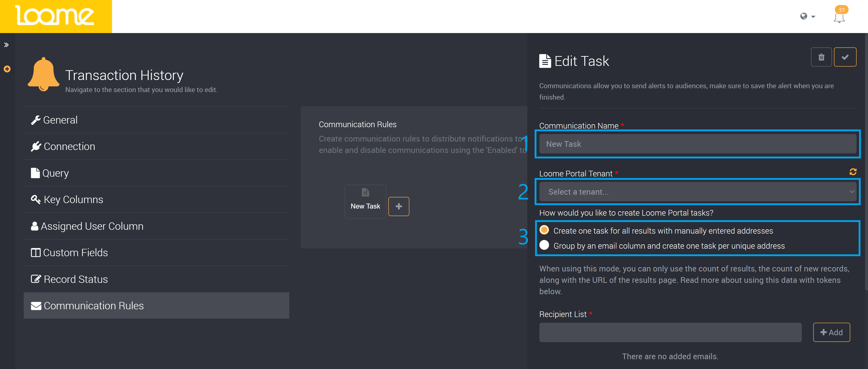Click the Add button for recipients

(832, 332)
